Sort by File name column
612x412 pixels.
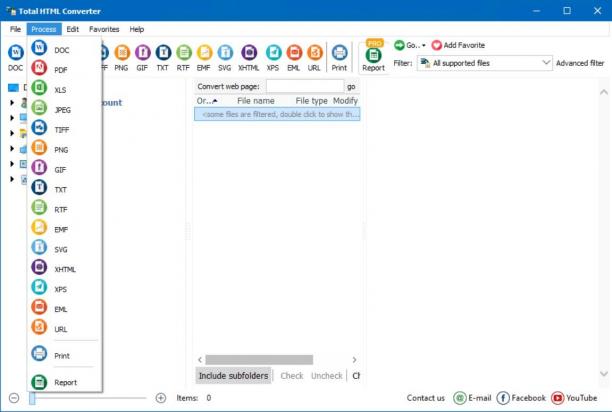(x=256, y=101)
